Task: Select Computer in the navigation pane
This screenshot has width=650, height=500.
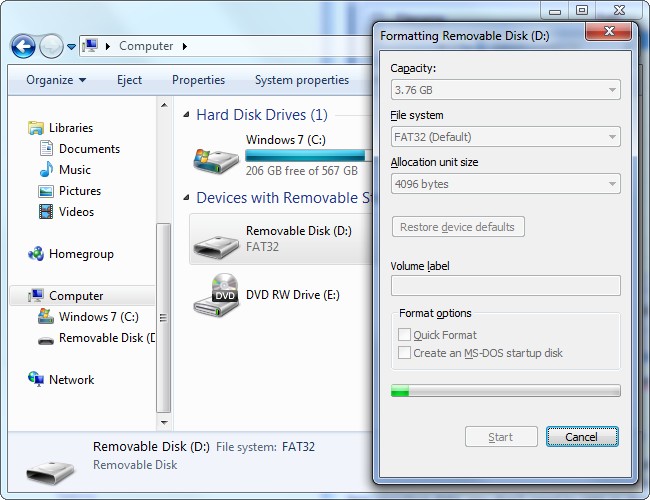Action: (76, 296)
